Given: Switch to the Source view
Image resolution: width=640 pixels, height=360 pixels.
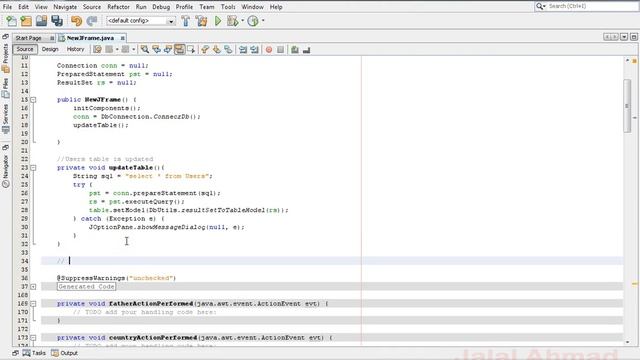Looking at the screenshot, I should point(25,49).
